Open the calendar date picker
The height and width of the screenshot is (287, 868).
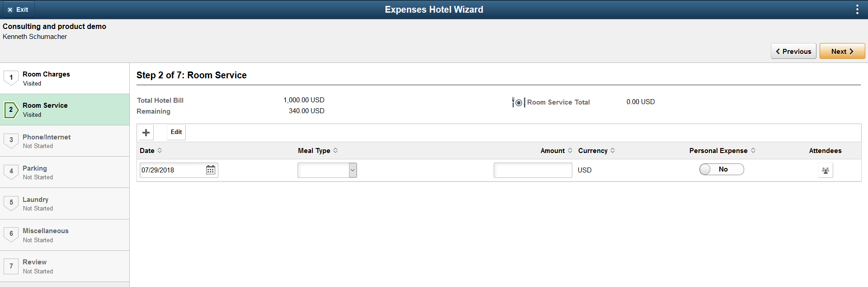(210, 170)
